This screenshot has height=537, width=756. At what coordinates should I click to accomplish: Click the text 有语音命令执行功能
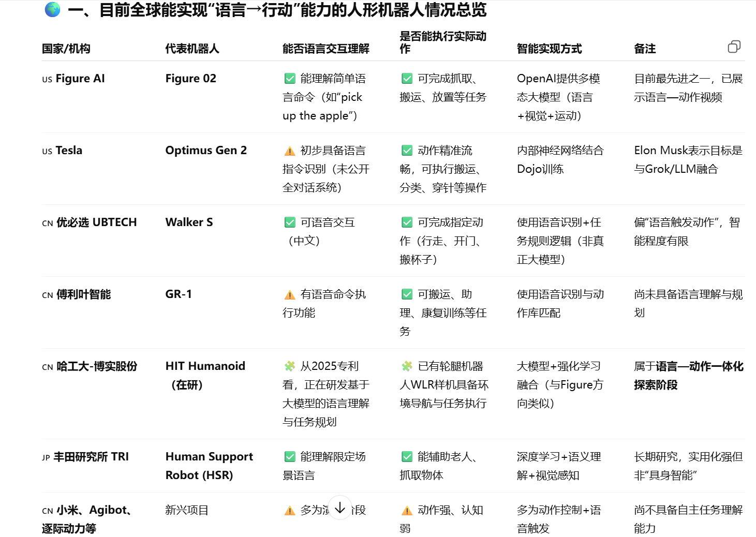click(x=324, y=304)
